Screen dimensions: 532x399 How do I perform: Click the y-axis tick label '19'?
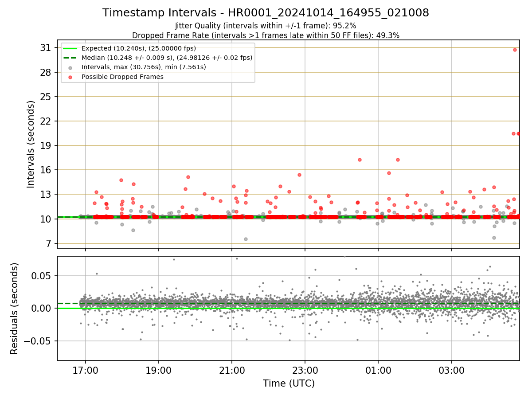[x=46, y=145]
